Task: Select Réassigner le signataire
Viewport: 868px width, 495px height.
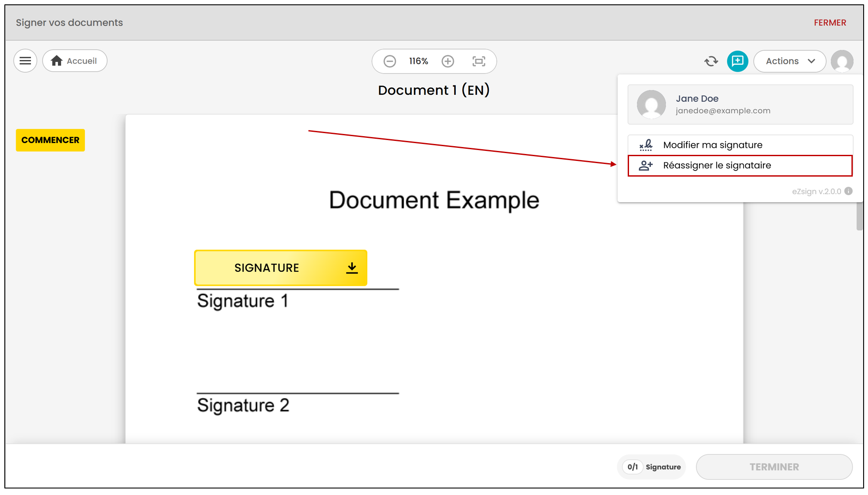Action: click(740, 165)
